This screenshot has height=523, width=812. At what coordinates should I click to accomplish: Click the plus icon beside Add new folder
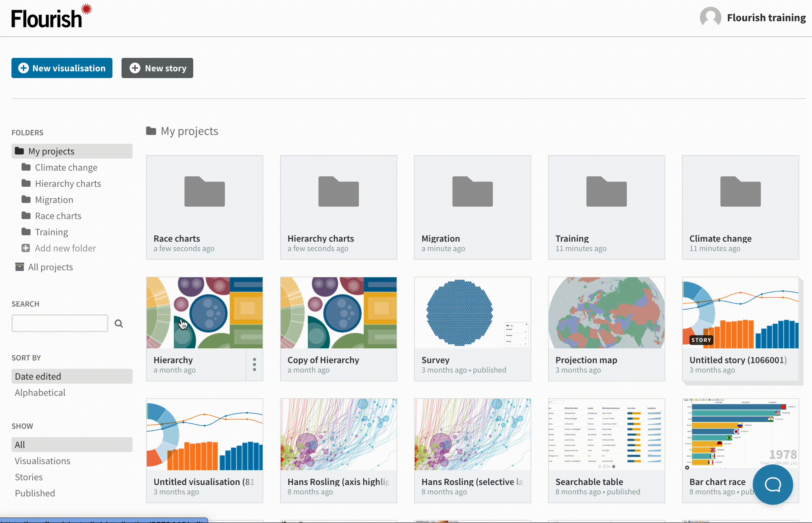[26, 248]
